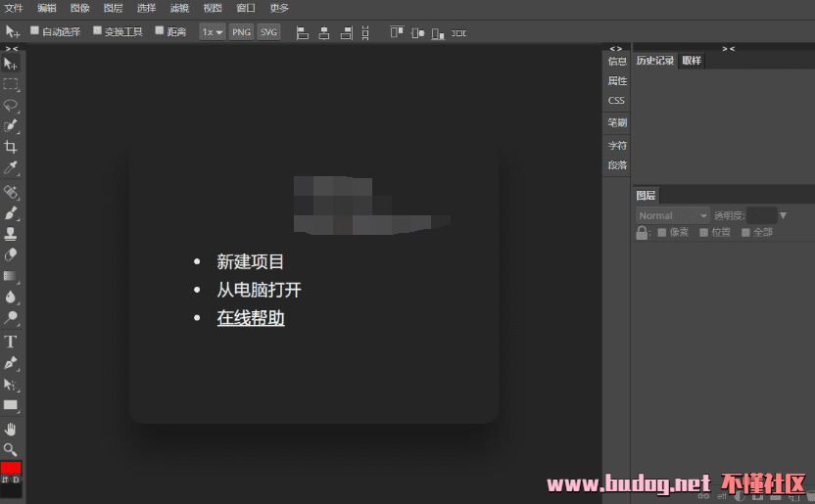Check the 距离 checkbox
Screen dimensions: 815x504
[x=160, y=30]
